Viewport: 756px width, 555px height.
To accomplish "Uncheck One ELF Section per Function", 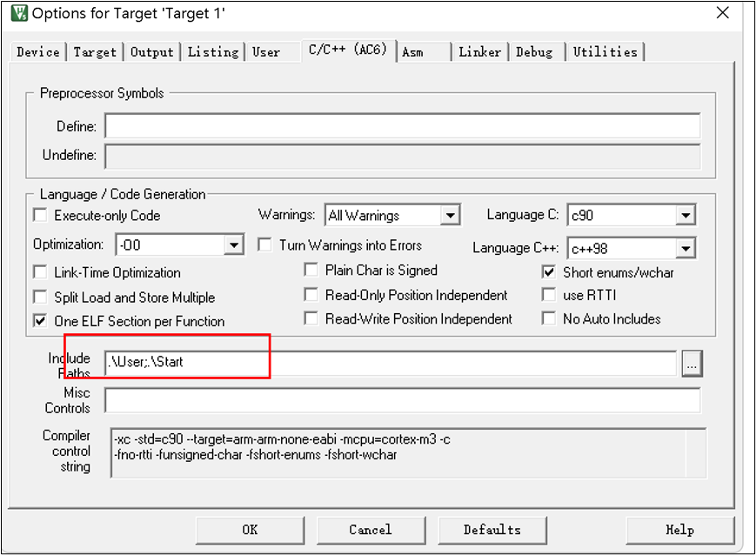I will point(41,321).
